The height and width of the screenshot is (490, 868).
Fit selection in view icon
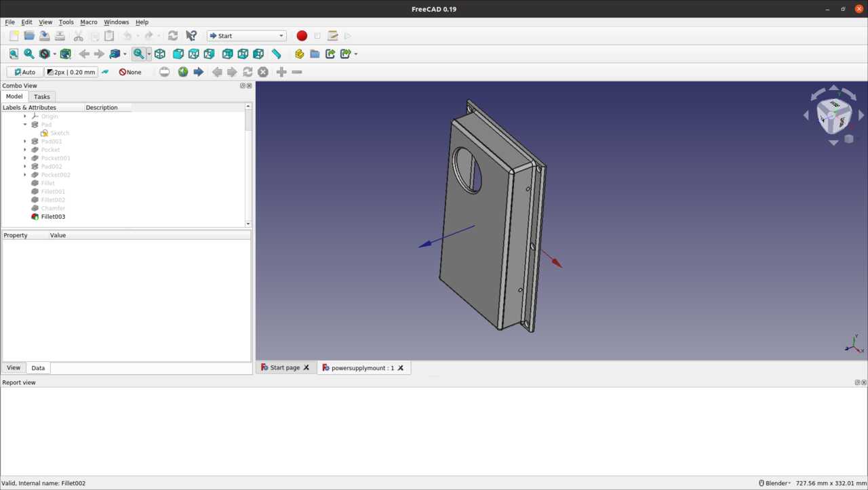(x=29, y=54)
